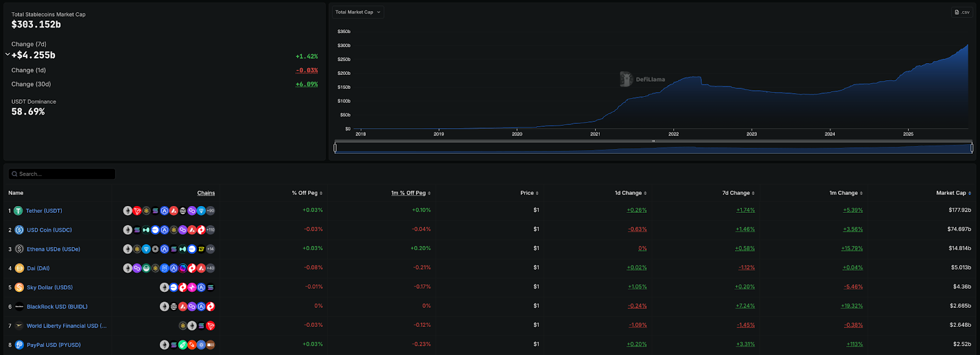The height and width of the screenshot is (355, 980).
Task: Click the Dai coin logo icon
Action: (19, 269)
